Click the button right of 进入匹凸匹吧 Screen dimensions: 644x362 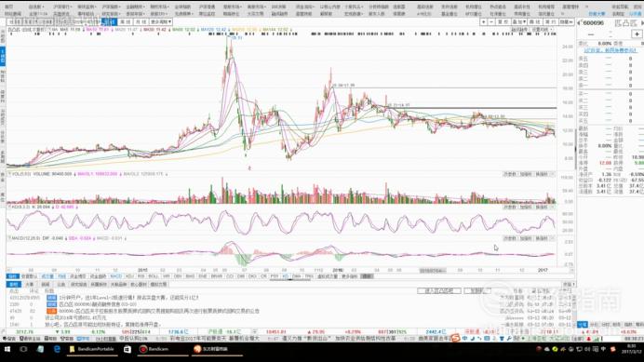[477, 291]
